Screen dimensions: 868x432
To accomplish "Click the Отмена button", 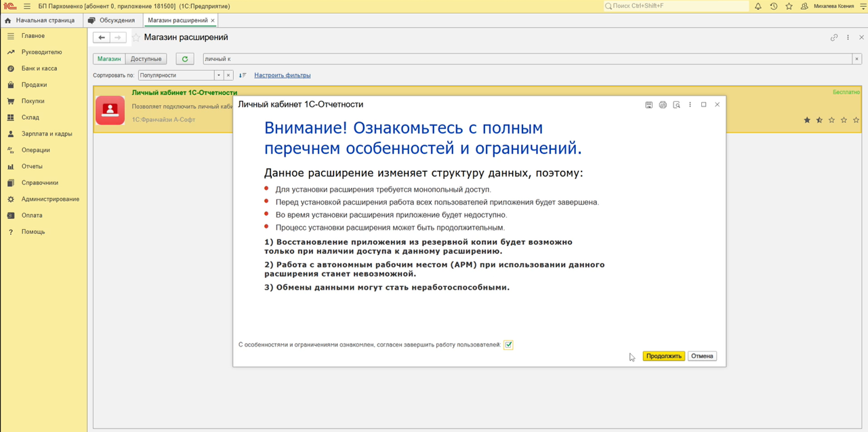I will click(x=702, y=356).
